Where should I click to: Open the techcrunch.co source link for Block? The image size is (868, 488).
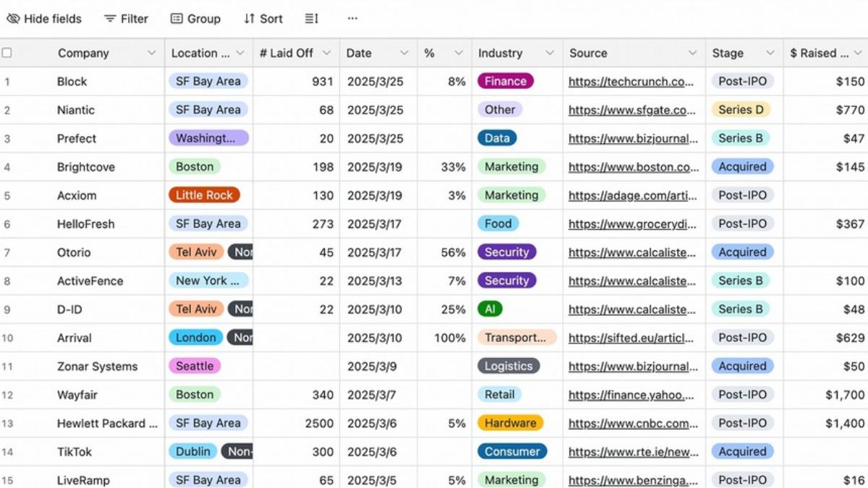pos(631,82)
